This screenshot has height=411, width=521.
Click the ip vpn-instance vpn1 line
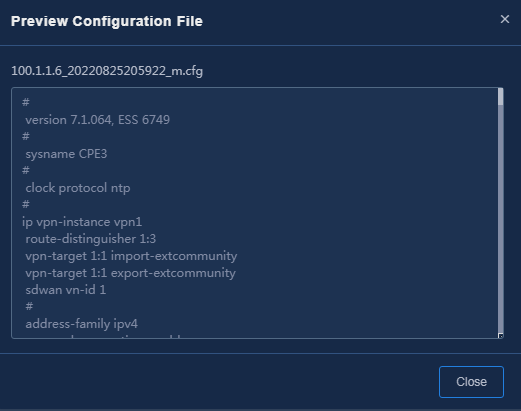[82, 222]
